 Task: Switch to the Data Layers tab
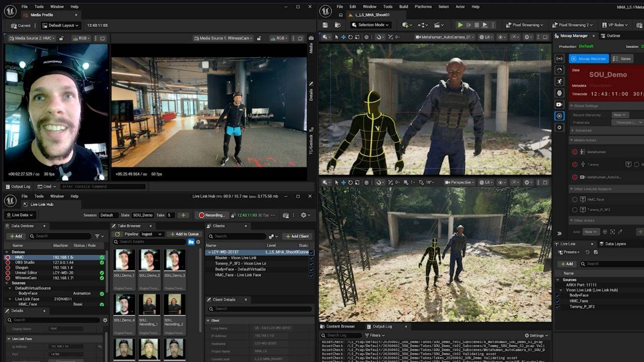click(612, 244)
